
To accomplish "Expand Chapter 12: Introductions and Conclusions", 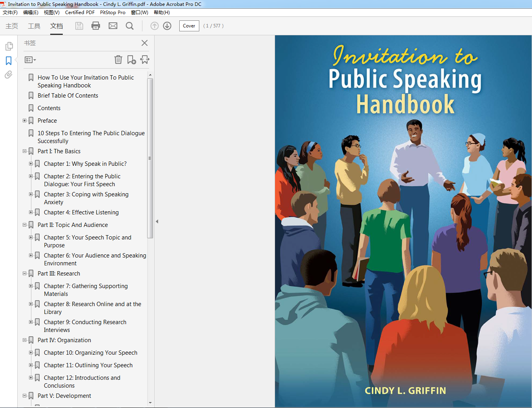I will (31, 377).
